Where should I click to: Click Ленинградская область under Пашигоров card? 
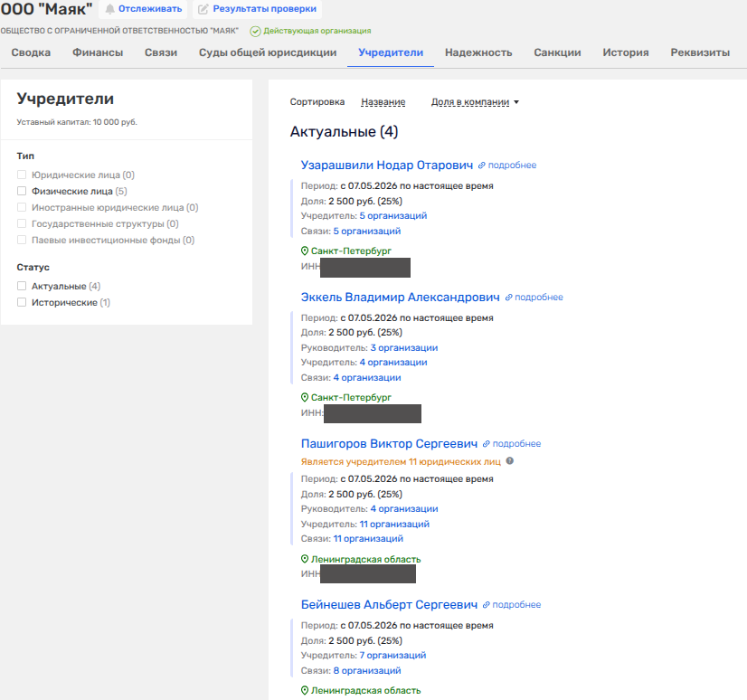tap(366, 560)
